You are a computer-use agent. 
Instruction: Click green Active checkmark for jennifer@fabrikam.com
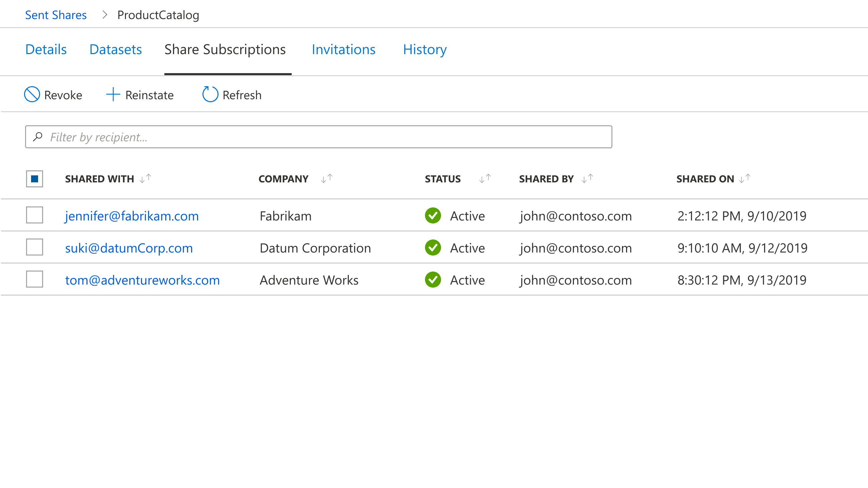(433, 215)
